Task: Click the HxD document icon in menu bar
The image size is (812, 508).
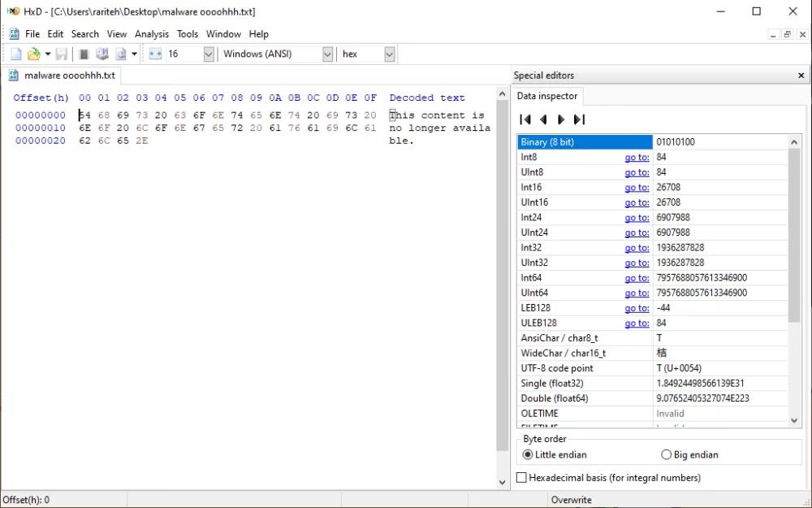Action: click(x=14, y=34)
